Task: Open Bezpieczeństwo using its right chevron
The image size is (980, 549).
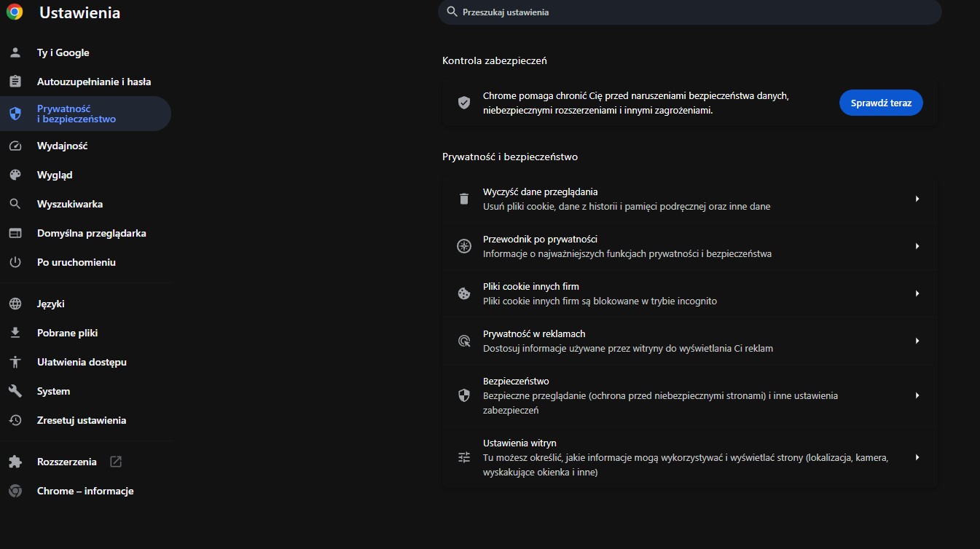Action: (x=917, y=395)
